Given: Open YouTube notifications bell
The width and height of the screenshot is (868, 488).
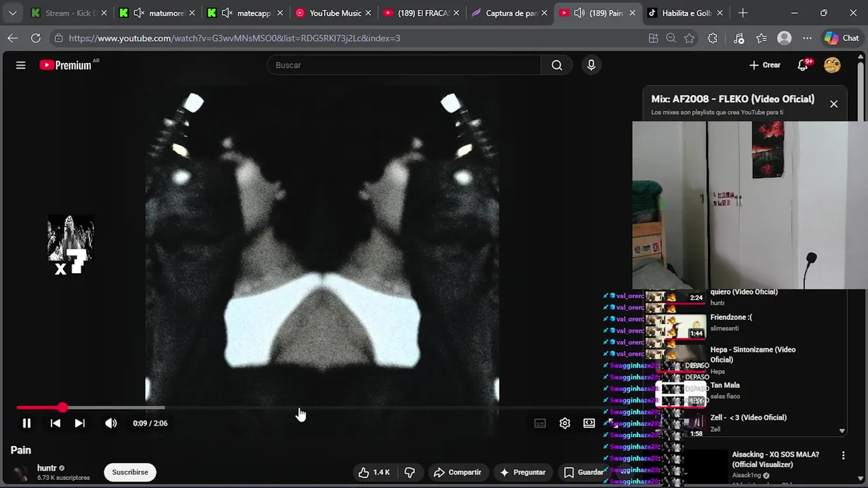Looking at the screenshot, I should [804, 65].
